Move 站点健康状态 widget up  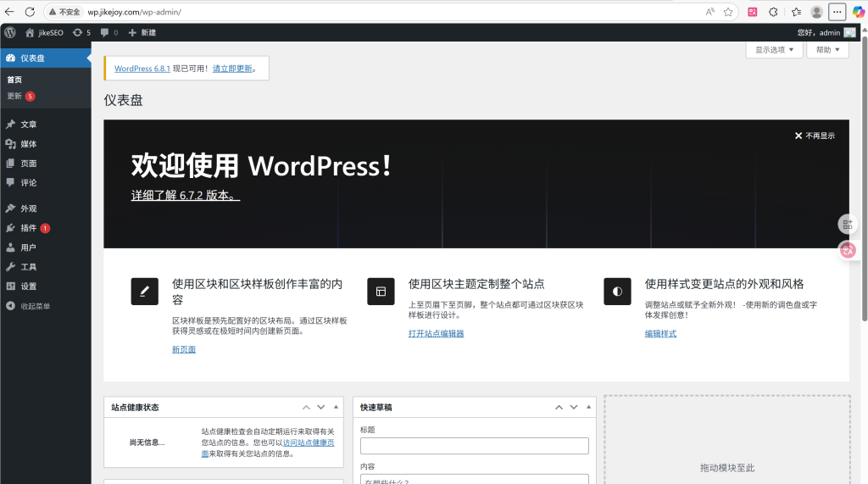coord(306,408)
